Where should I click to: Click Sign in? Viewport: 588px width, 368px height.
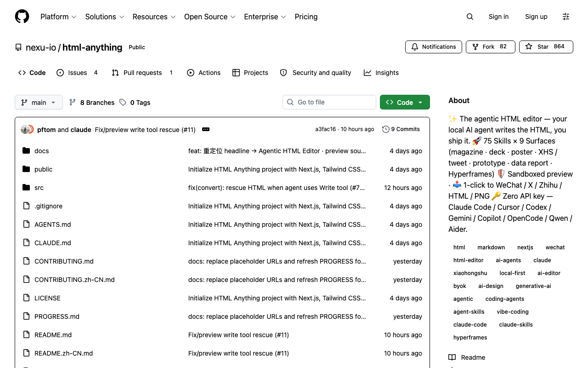click(498, 17)
